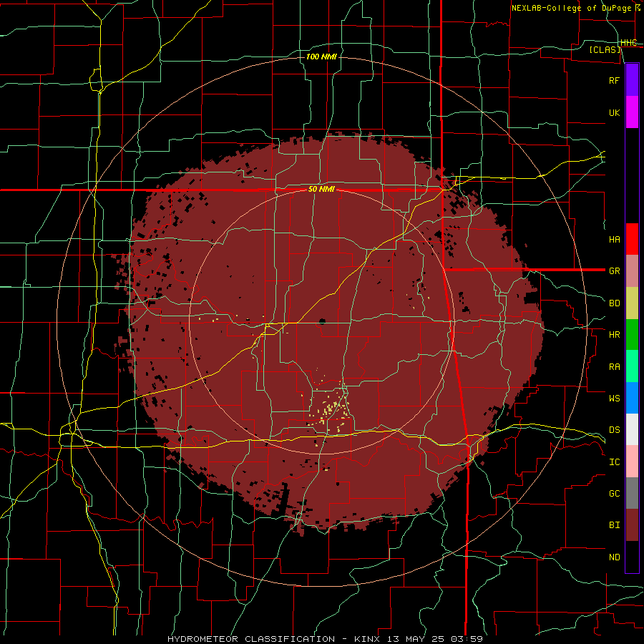
Task: Click the GR legend label
Action: 615,271
